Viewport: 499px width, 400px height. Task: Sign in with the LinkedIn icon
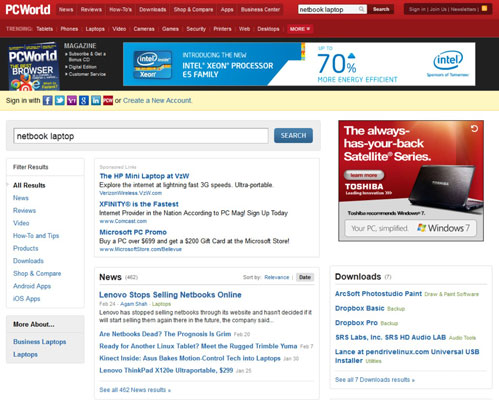click(96, 100)
